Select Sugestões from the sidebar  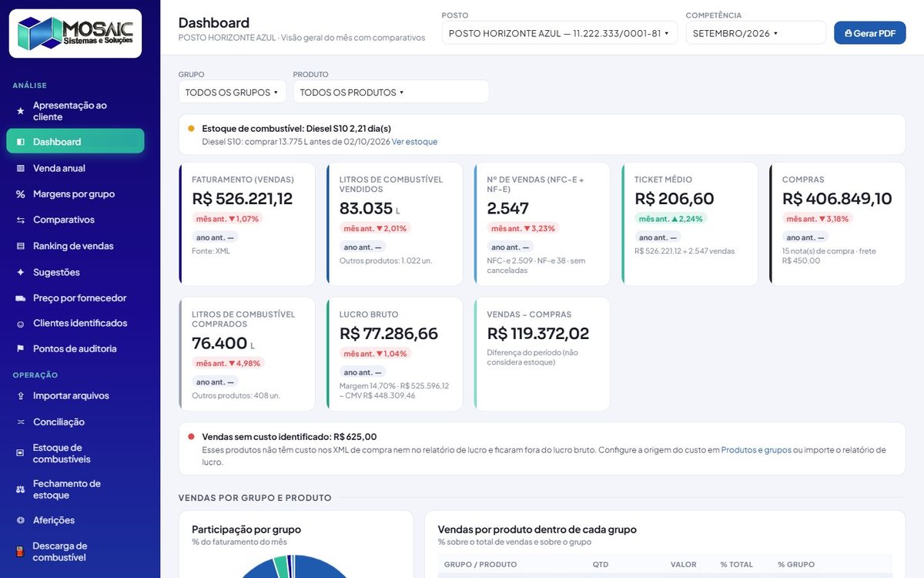pos(75,272)
